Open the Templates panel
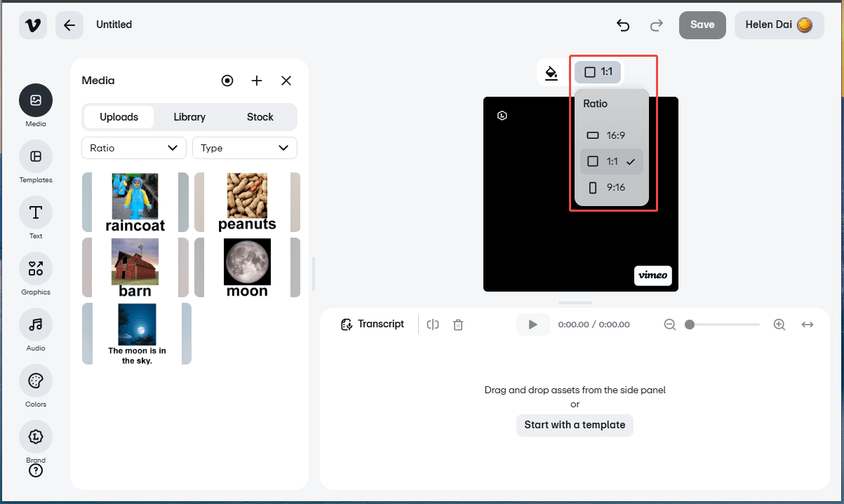Image resolution: width=844 pixels, height=504 pixels. (35, 156)
